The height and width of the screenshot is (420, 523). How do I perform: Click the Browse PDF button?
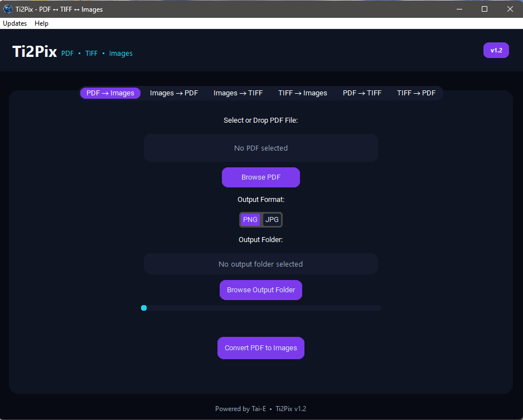click(x=261, y=177)
